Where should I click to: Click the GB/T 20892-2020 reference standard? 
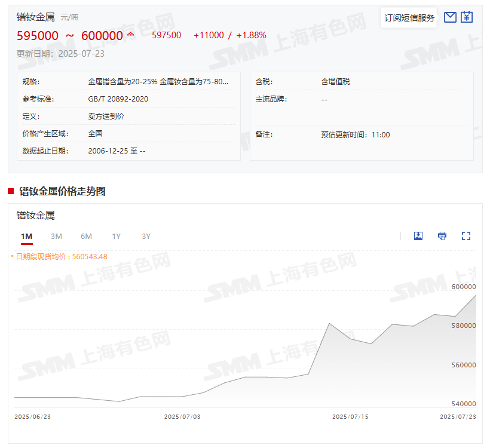click(x=118, y=99)
